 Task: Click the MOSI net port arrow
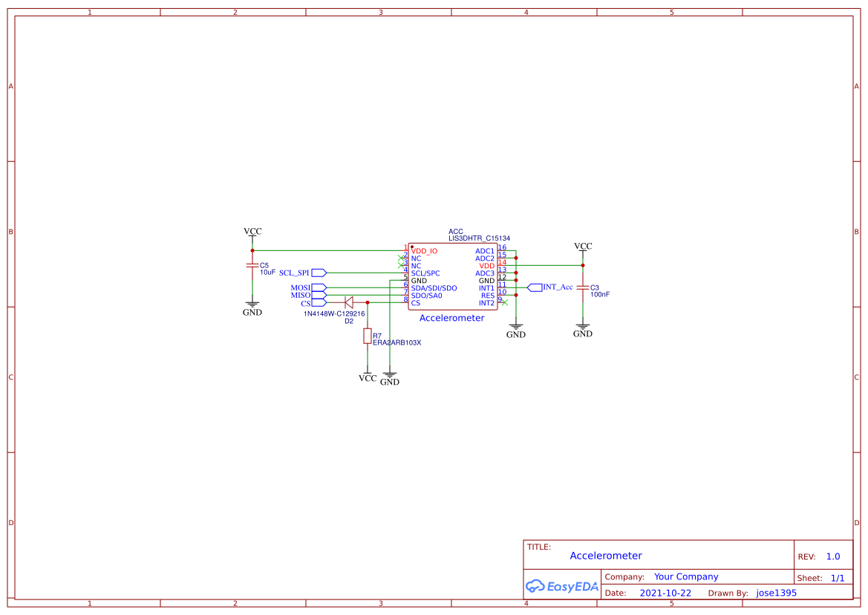click(318, 287)
